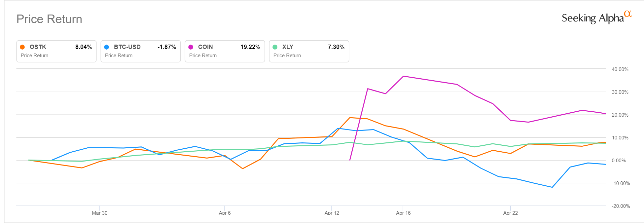
Task: Select the Apr 16 date tick
Action: (x=403, y=213)
